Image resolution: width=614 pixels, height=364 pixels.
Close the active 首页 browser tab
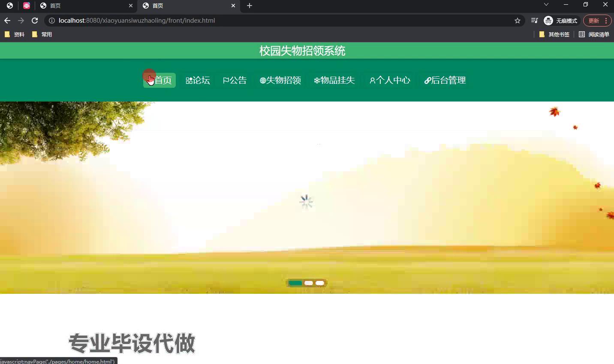click(x=233, y=6)
